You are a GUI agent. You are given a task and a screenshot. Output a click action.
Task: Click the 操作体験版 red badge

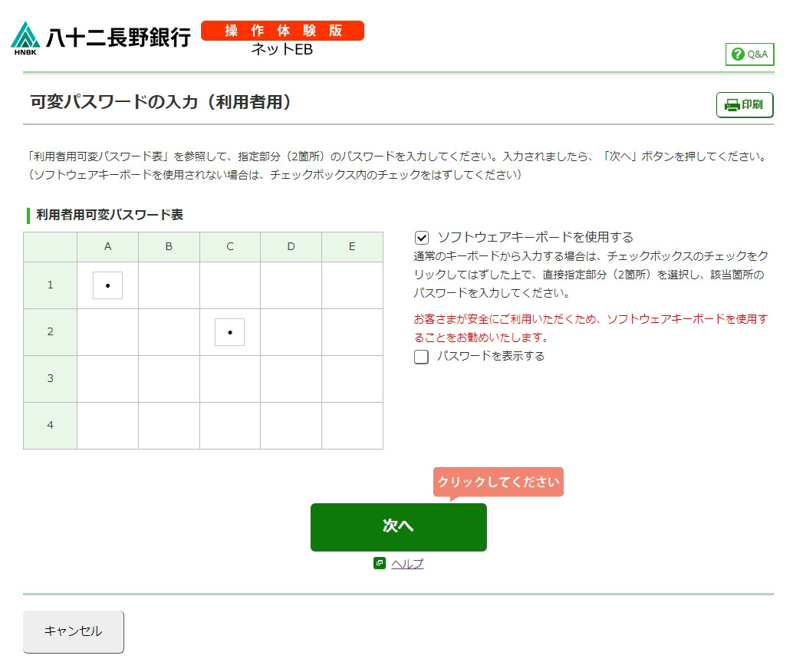click(282, 31)
